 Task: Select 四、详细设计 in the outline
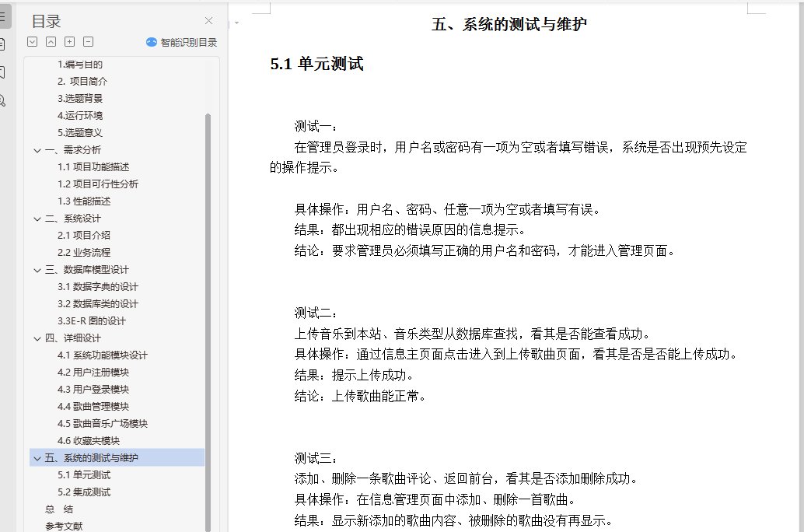coord(73,338)
